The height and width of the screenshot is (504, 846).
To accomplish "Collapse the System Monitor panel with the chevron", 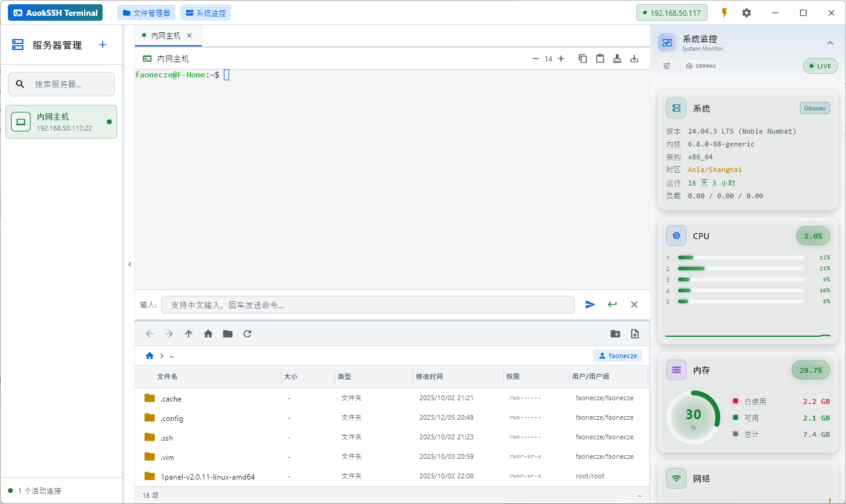I will 830,43.
